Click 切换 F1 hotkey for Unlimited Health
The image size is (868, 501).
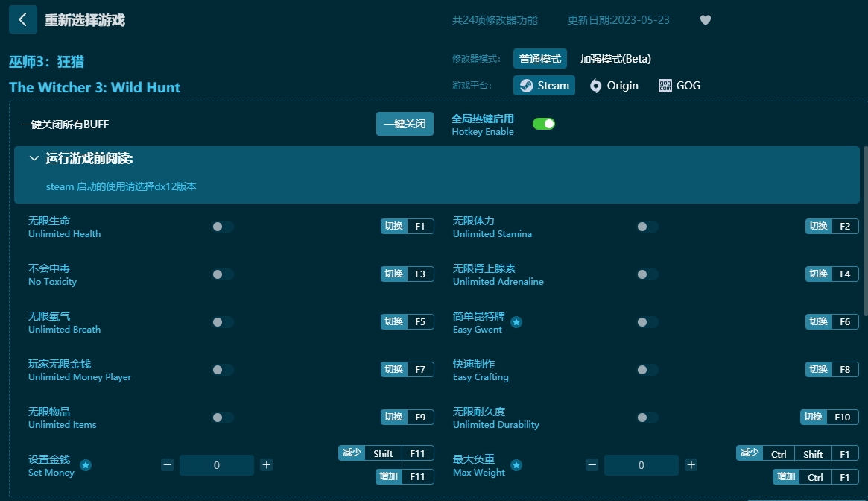[407, 226]
